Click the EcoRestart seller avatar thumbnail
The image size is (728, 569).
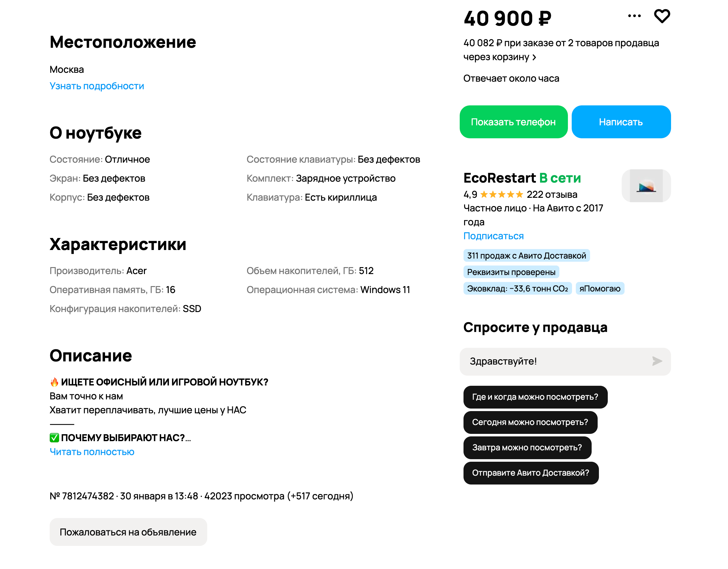click(646, 186)
